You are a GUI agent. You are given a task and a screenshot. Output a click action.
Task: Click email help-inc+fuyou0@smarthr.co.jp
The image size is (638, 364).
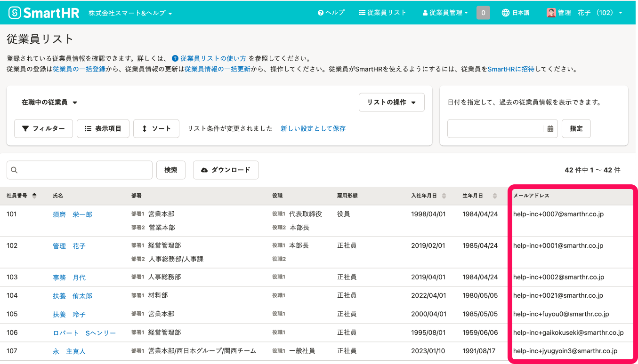pyautogui.click(x=561, y=314)
